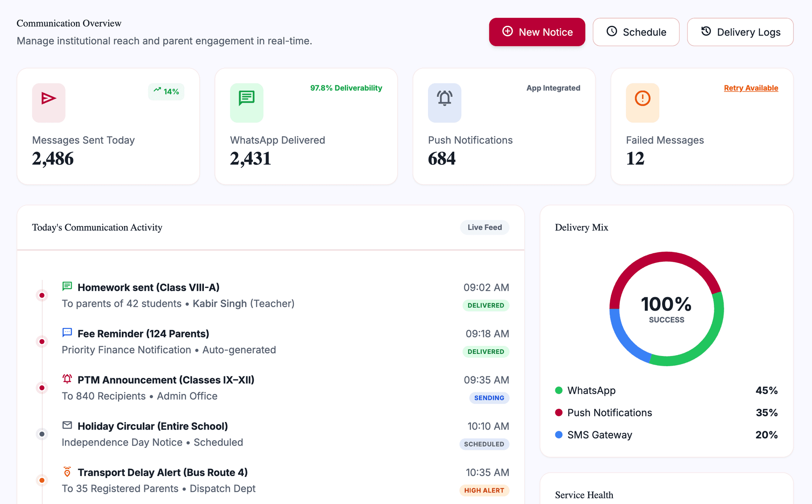Viewport: 812px width, 504px height.
Task: Click the Live Feed badge
Action: 485,227
